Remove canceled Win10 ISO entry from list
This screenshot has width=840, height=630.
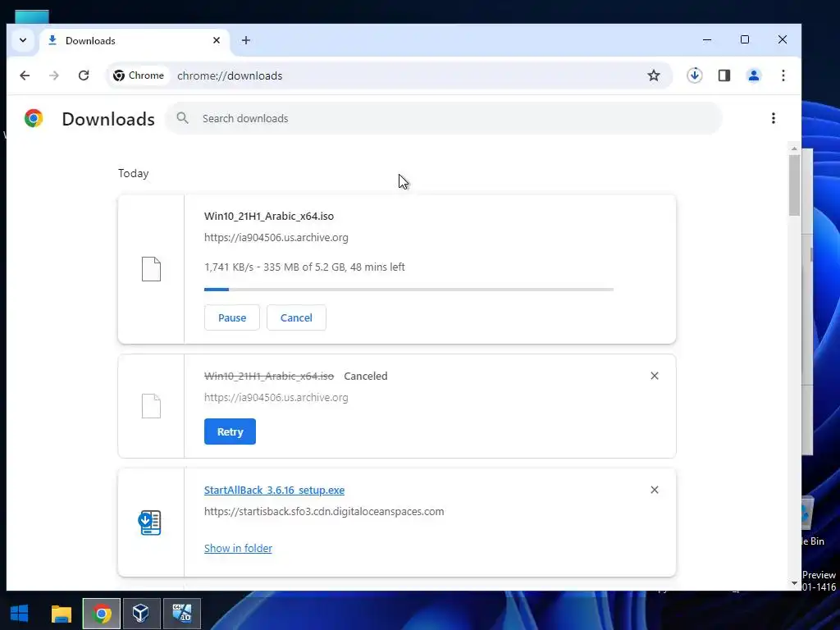[654, 376]
